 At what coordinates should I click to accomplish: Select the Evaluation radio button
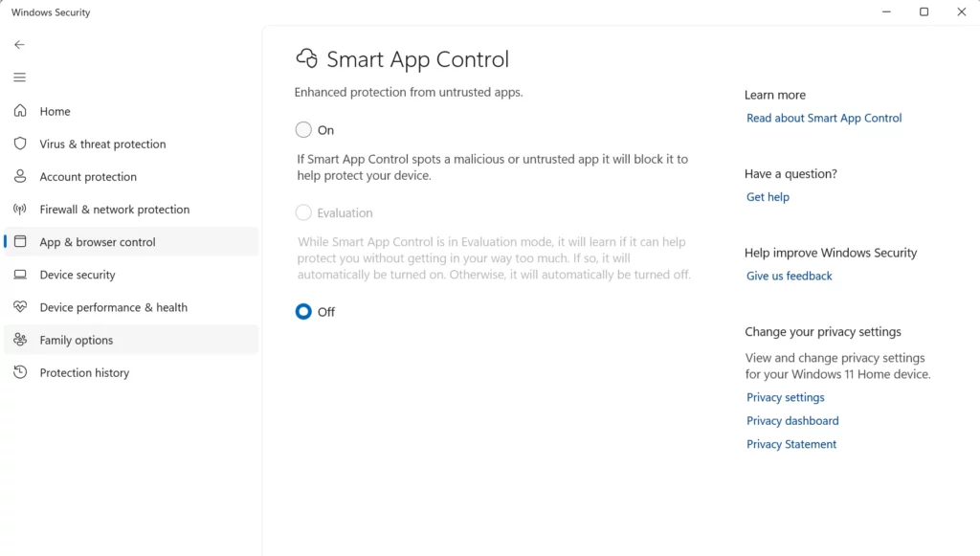click(303, 212)
